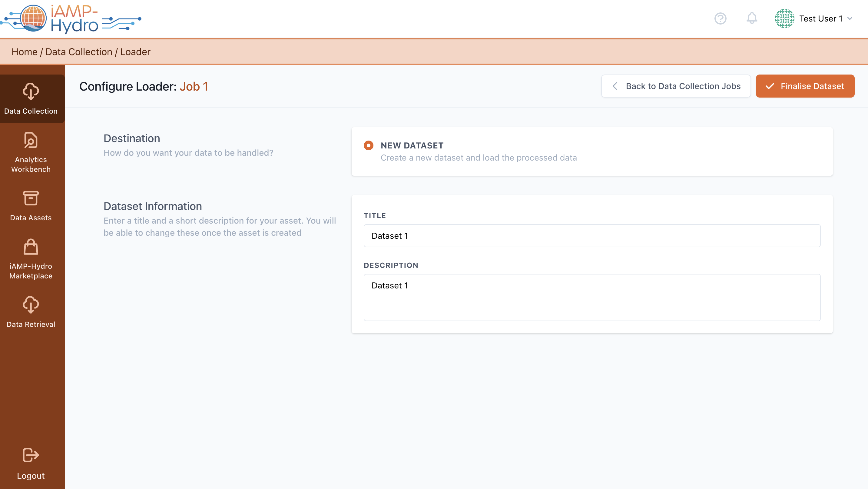This screenshot has width=868, height=489.
Task: Click the Title input field
Action: click(592, 236)
